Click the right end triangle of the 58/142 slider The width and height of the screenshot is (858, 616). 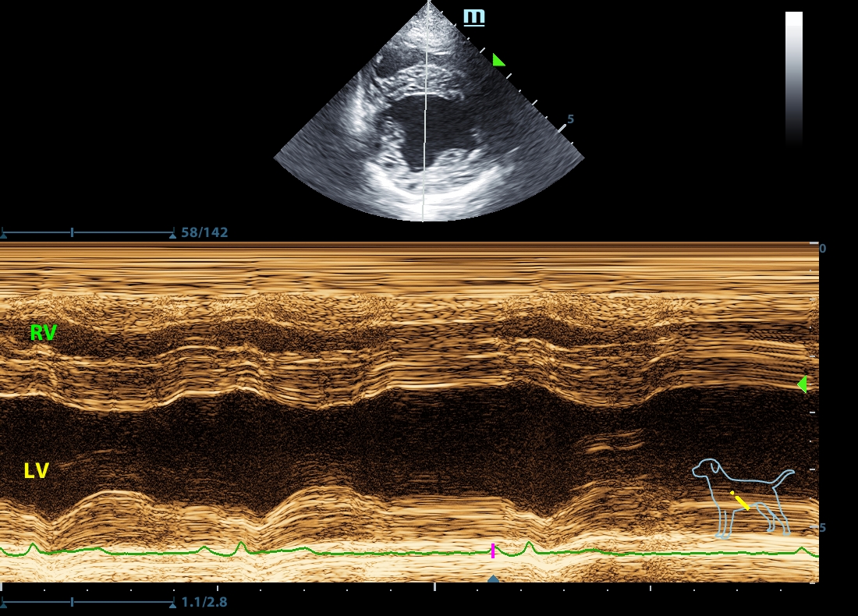click(172, 233)
